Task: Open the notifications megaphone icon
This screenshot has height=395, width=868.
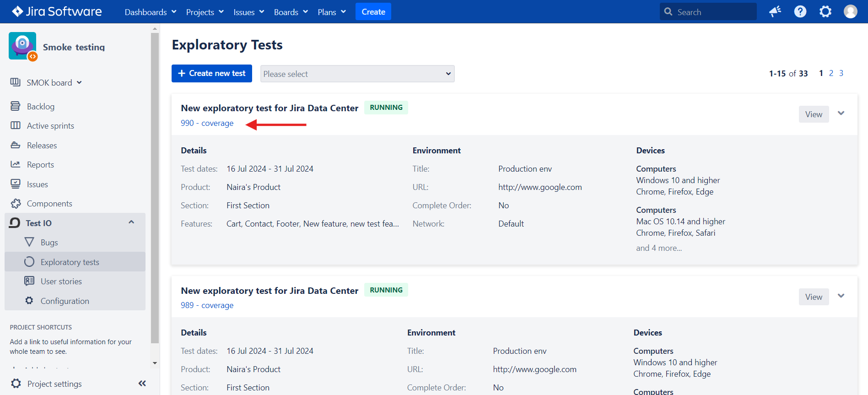Action: point(775,11)
